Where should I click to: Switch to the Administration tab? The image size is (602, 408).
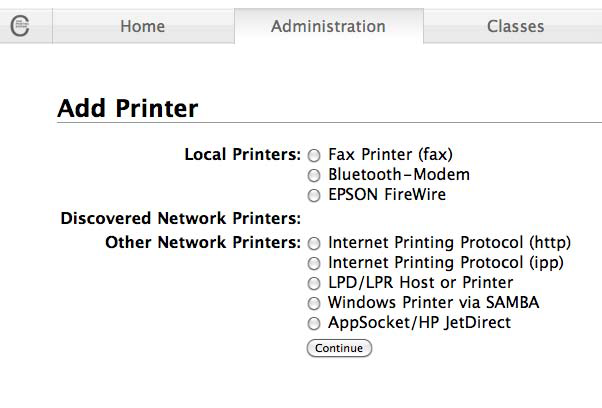(x=328, y=27)
